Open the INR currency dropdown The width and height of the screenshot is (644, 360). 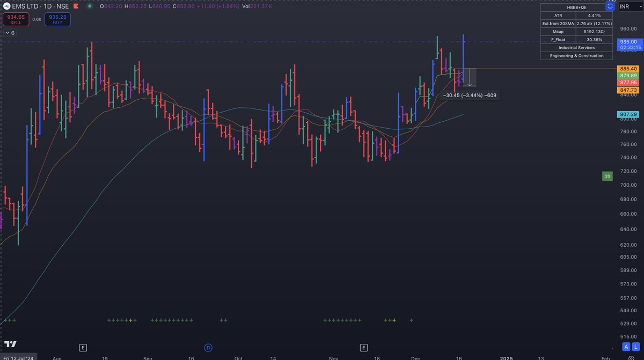point(630,7)
